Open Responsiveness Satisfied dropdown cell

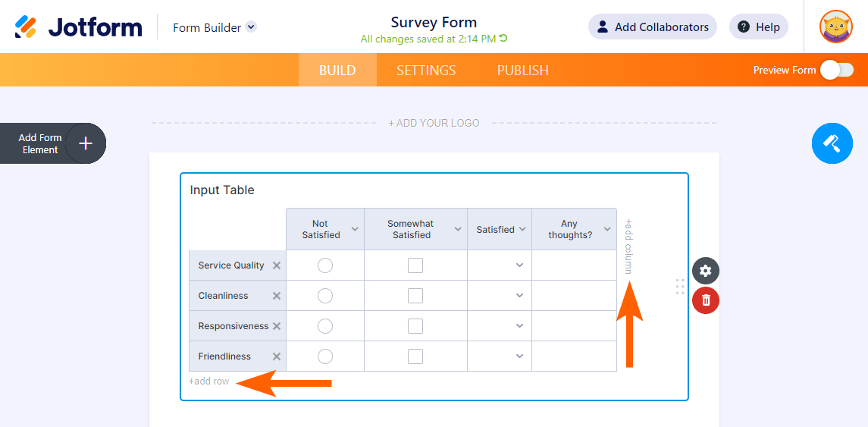coord(500,326)
